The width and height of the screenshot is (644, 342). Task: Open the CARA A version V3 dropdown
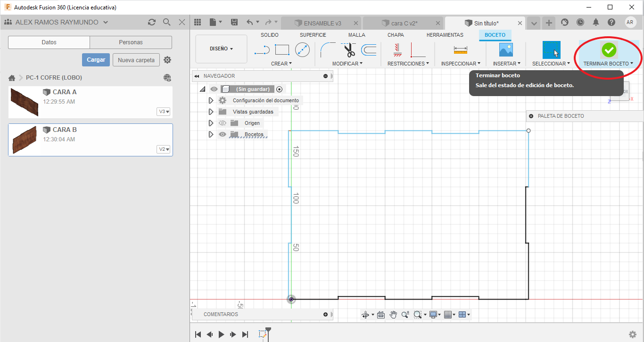point(164,112)
